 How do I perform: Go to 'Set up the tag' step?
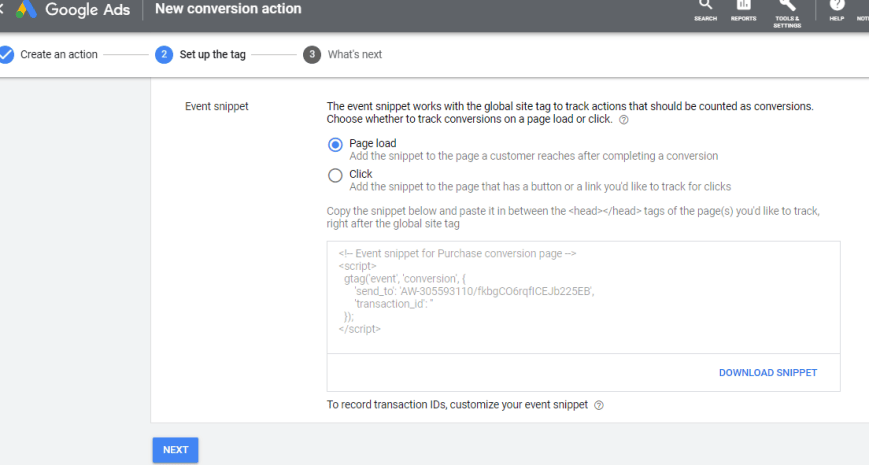coord(212,54)
